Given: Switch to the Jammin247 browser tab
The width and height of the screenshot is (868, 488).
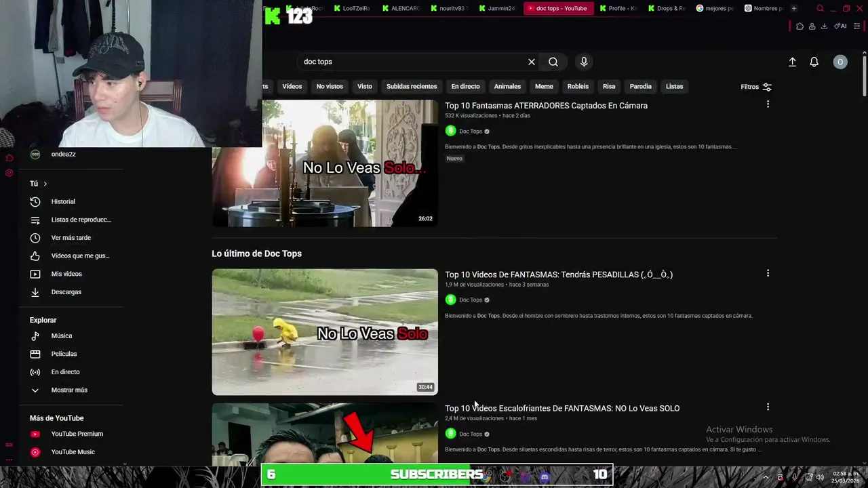Looking at the screenshot, I should pos(497,8).
